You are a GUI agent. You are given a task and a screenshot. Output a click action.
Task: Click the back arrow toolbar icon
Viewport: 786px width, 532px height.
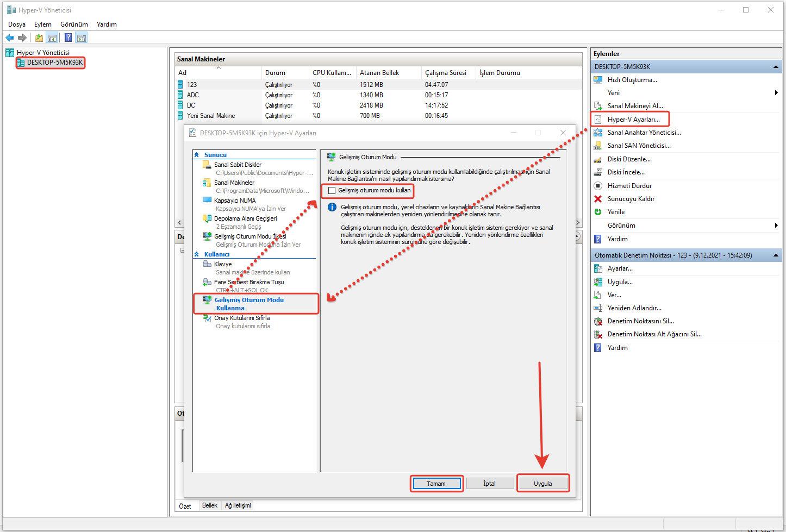pos(10,38)
